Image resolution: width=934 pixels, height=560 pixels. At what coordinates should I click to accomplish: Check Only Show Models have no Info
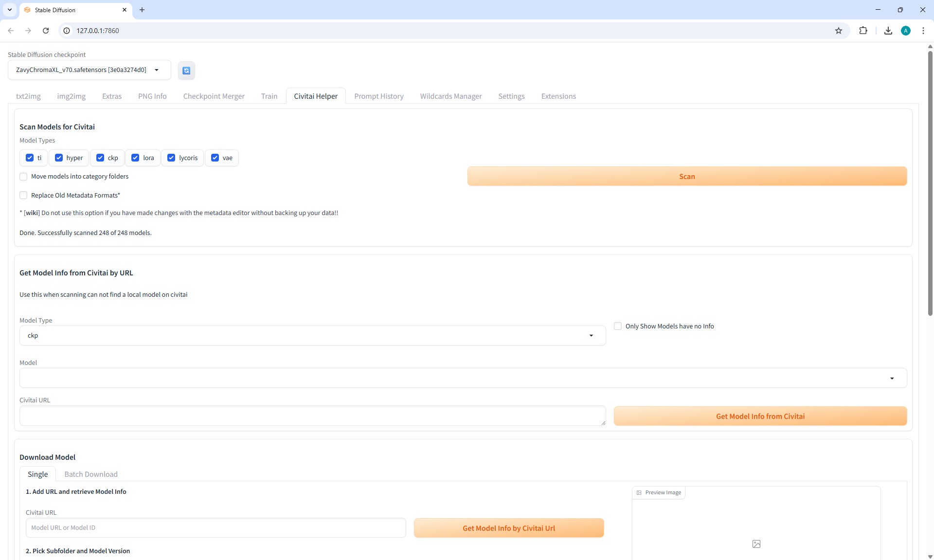[x=618, y=326]
